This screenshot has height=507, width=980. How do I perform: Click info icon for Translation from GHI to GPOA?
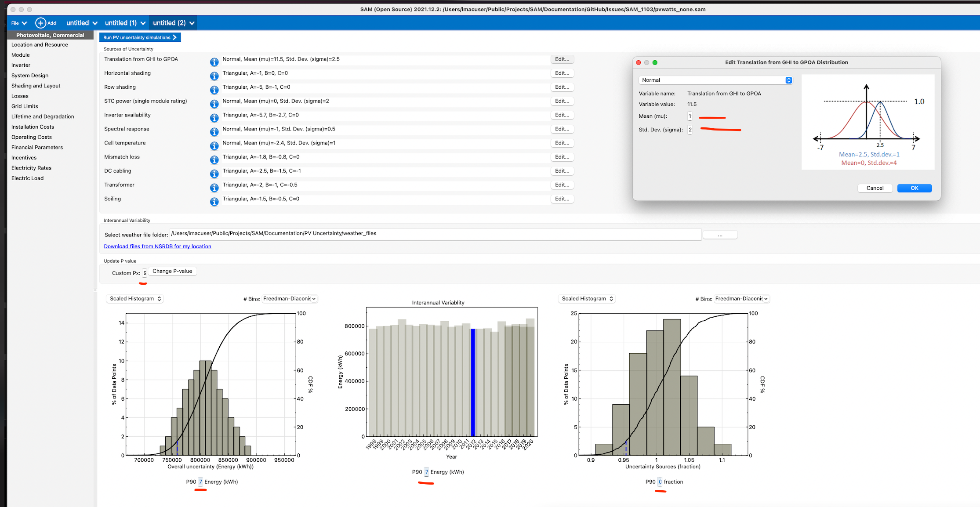coord(214,62)
